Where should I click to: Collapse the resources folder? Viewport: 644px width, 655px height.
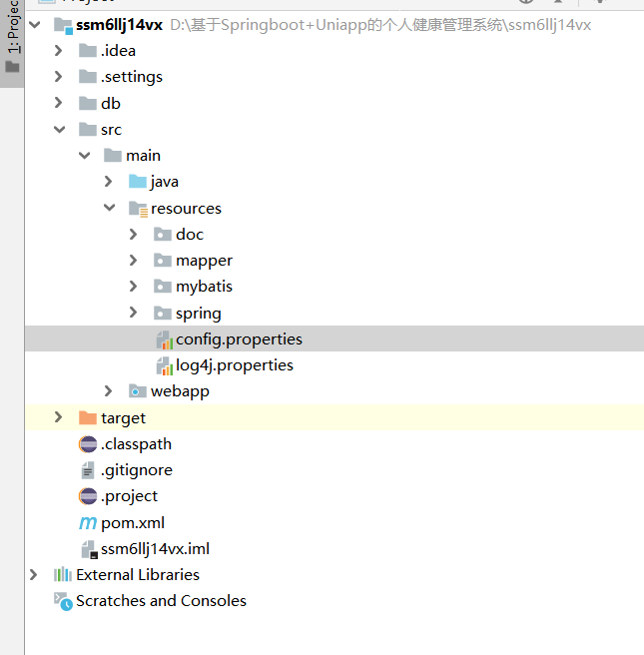coord(109,208)
